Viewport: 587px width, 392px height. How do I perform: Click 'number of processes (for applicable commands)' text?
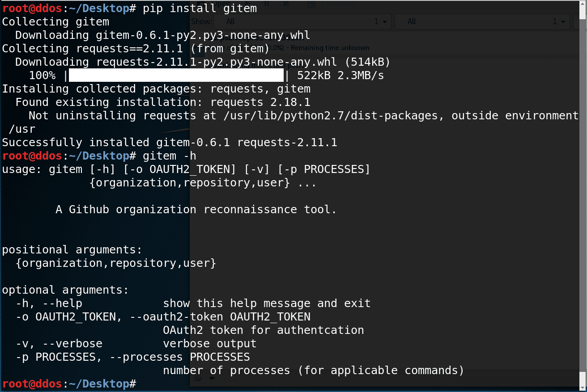314,371
